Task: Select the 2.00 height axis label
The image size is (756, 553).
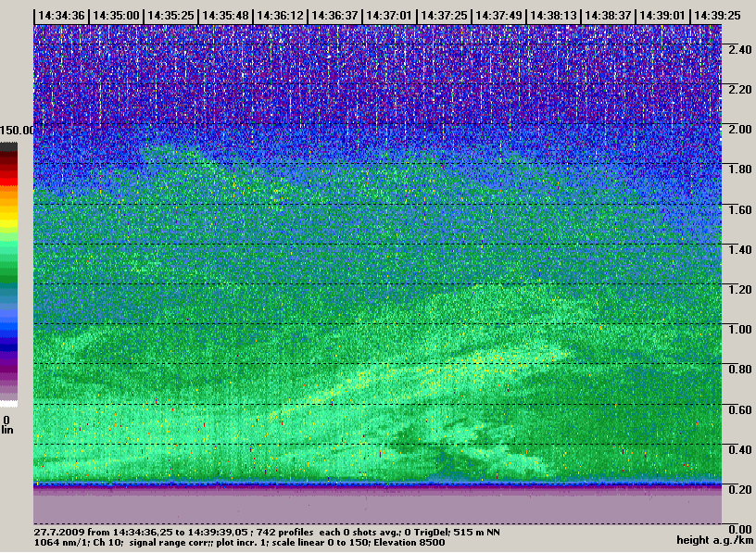Action: [x=739, y=129]
